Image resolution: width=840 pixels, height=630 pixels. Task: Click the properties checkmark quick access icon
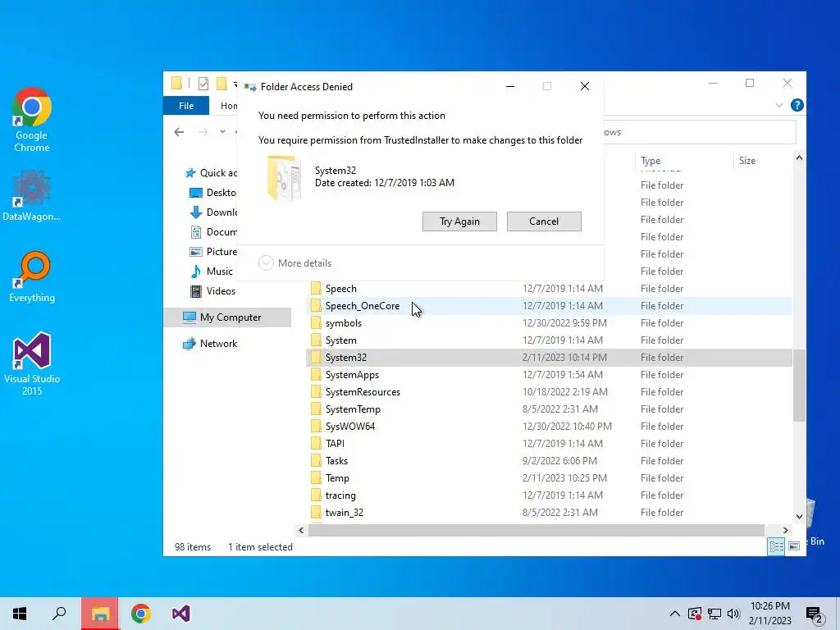pos(203,84)
